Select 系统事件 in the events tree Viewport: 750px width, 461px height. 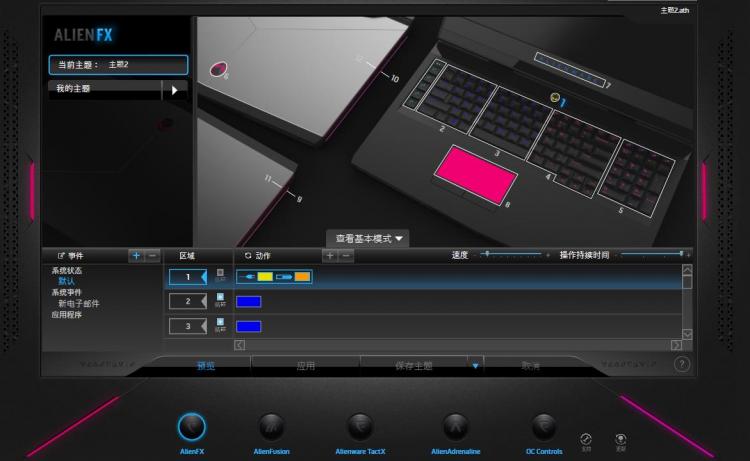point(66,292)
